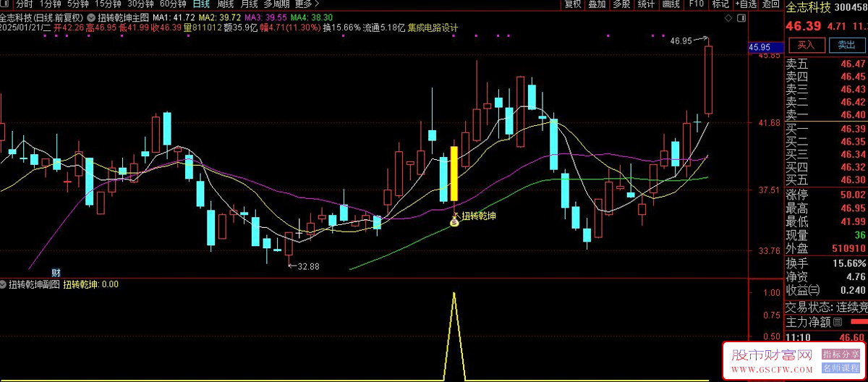The image size is (868, 382).
Task: Click the red 买入 buy button
Action: [806, 45]
